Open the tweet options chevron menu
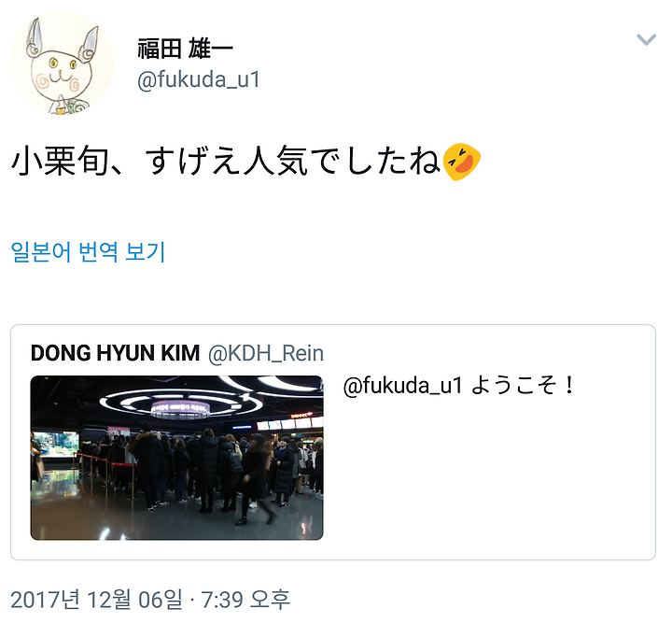The width and height of the screenshot is (672, 623). [646, 39]
